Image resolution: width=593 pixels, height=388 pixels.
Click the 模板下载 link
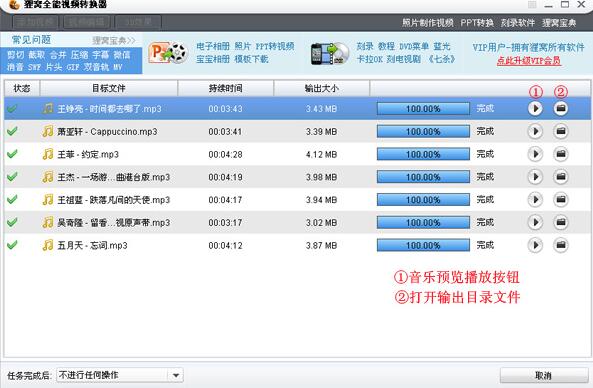pos(251,59)
